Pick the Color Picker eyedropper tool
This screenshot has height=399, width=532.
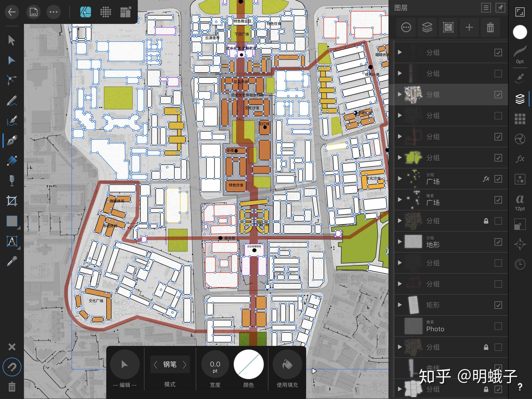click(x=11, y=261)
